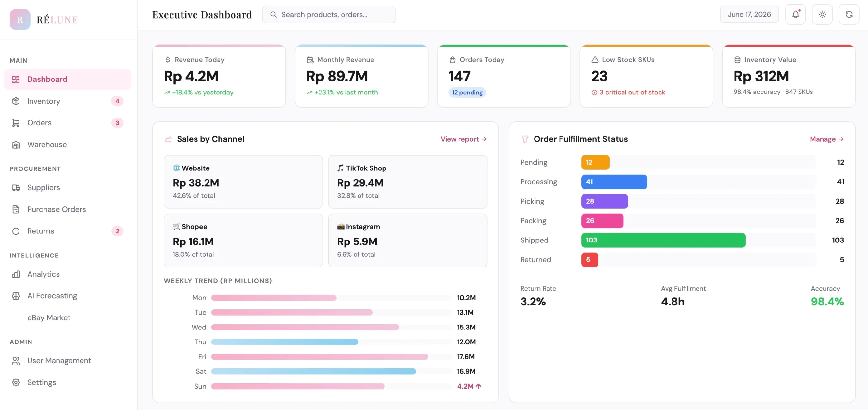
Task: Open the notifications bell
Action: pos(795,15)
